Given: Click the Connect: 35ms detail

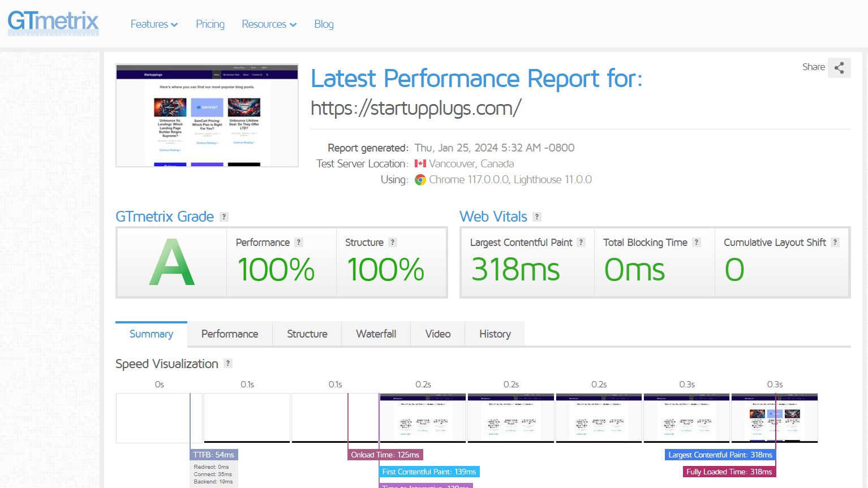Looking at the screenshot, I should pyautogui.click(x=213, y=474).
